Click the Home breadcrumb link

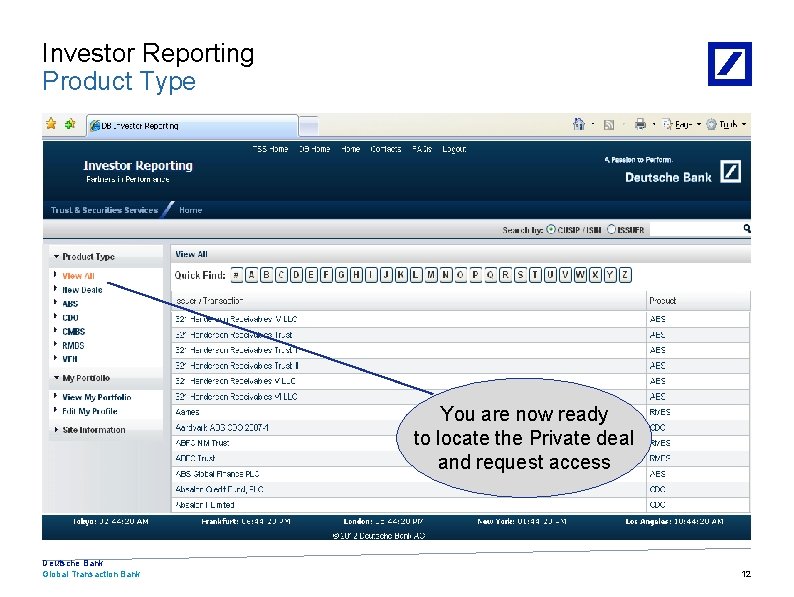pyautogui.click(x=190, y=210)
